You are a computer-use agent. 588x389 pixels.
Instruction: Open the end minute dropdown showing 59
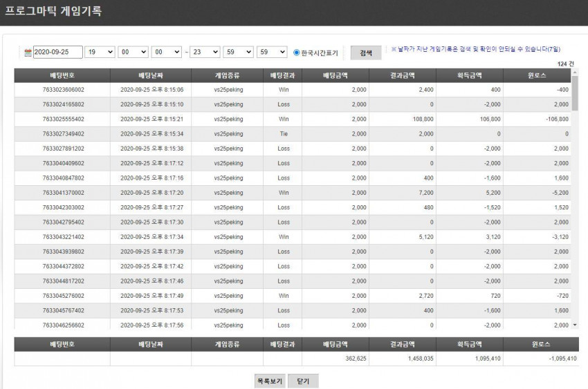click(238, 52)
